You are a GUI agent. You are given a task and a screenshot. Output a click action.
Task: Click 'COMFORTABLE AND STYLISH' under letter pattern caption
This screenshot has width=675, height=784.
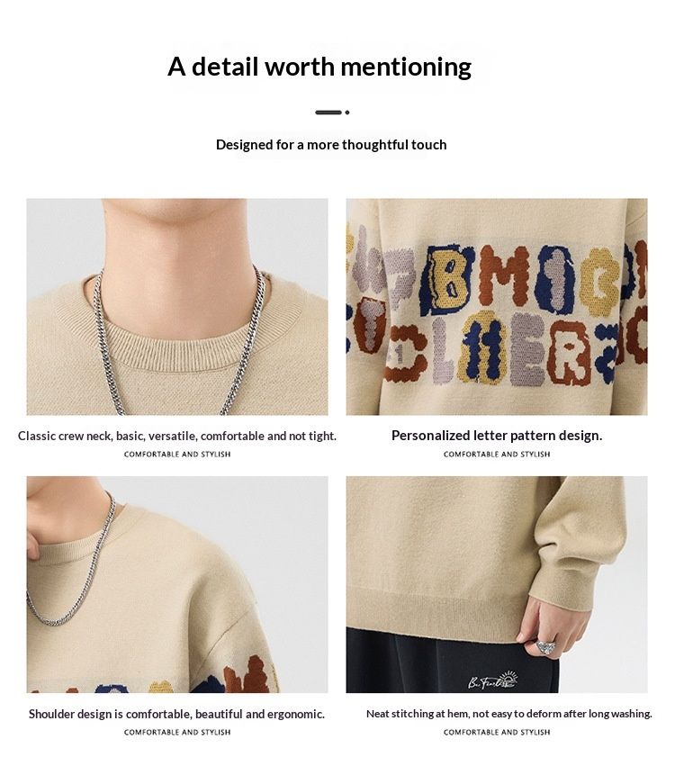click(x=497, y=454)
